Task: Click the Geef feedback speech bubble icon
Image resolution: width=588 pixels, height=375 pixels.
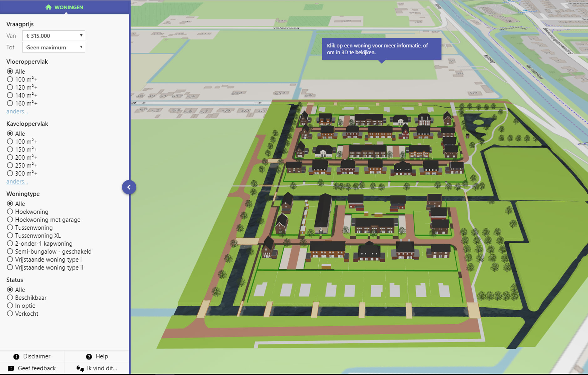Action: pyautogui.click(x=11, y=368)
